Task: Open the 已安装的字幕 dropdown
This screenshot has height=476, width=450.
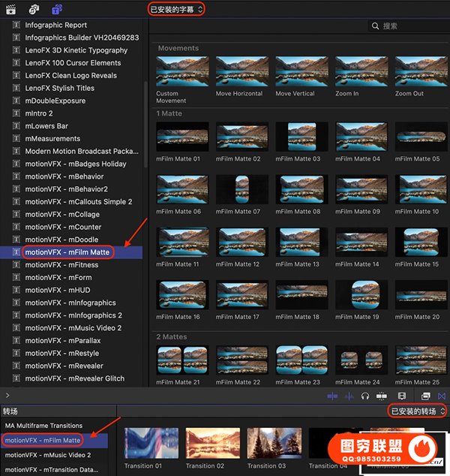Action: click(x=175, y=9)
